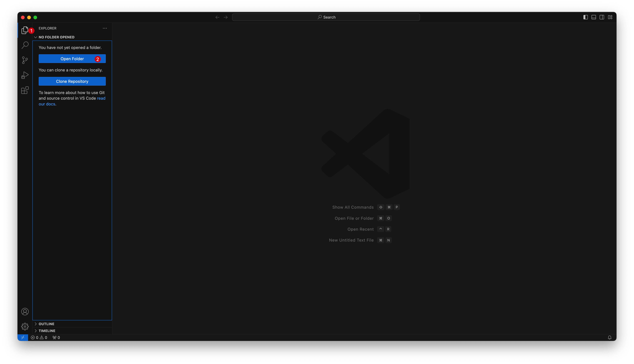Expand the Timeline section
Image resolution: width=634 pixels, height=364 pixels.
click(x=47, y=331)
